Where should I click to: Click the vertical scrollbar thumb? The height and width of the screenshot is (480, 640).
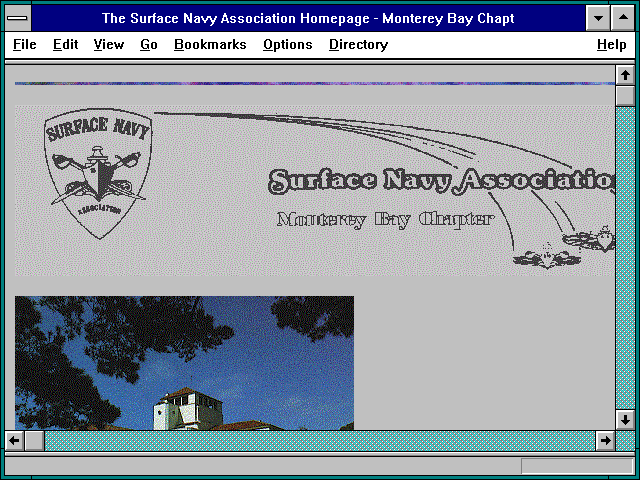coord(625,96)
